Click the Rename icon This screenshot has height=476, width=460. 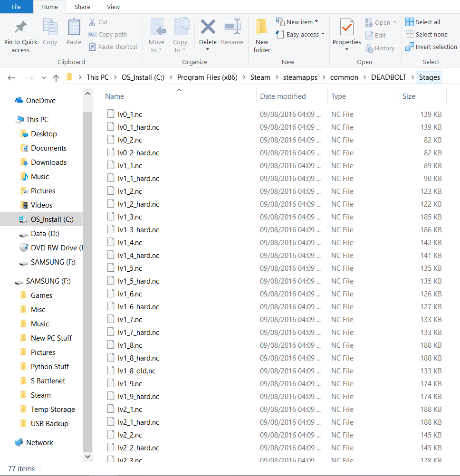coord(232,27)
